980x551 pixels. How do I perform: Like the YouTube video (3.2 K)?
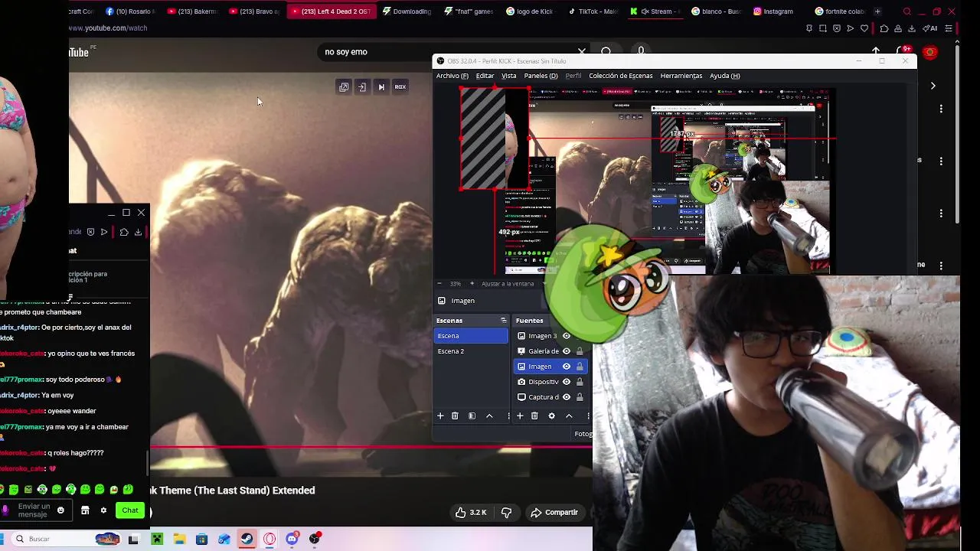pos(471,513)
